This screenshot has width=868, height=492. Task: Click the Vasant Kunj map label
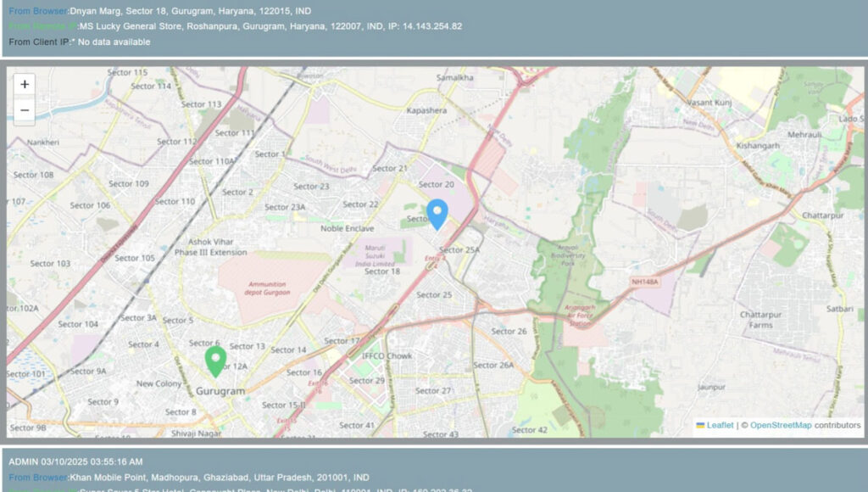pos(708,102)
